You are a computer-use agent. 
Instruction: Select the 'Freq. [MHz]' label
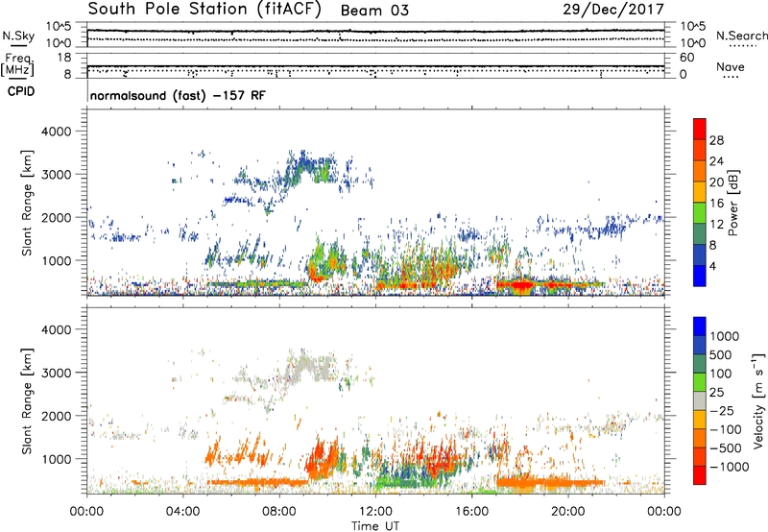[17, 65]
